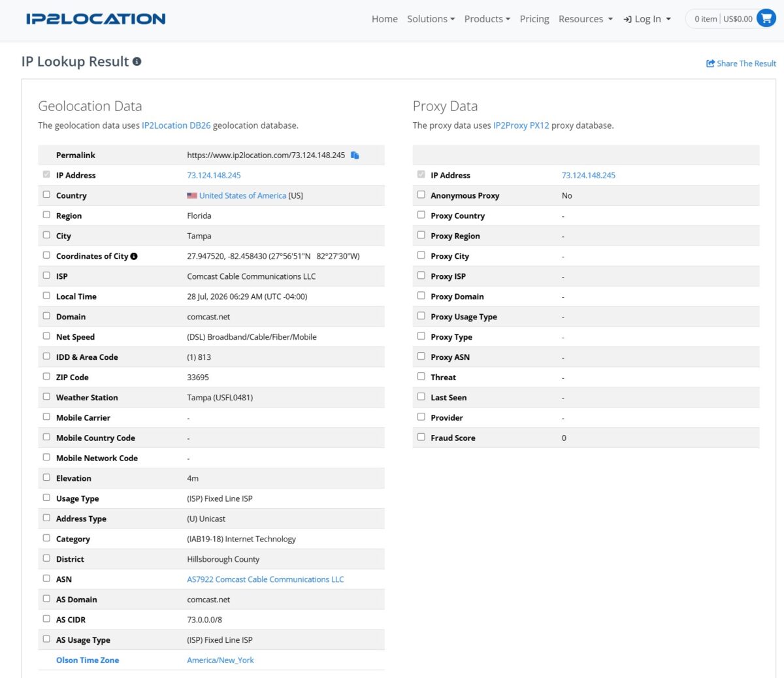Click the (IAB19-18) Internet Technology value

[241, 539]
